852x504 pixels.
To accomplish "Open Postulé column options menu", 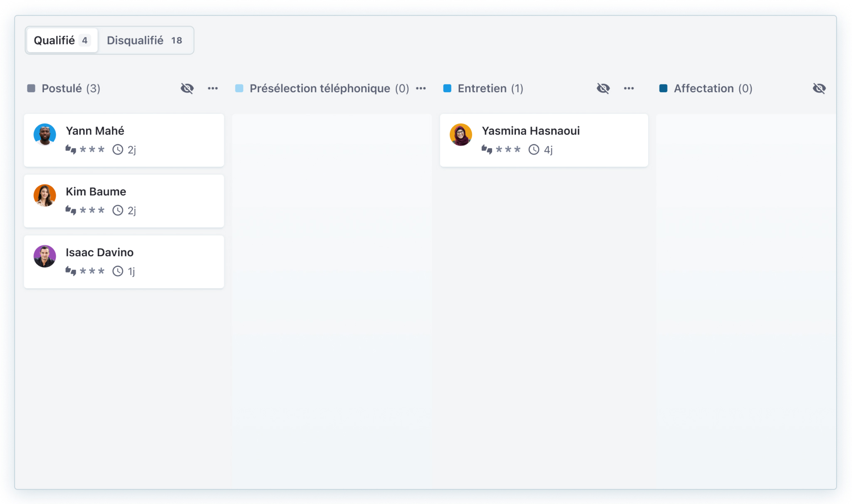I will click(x=213, y=88).
